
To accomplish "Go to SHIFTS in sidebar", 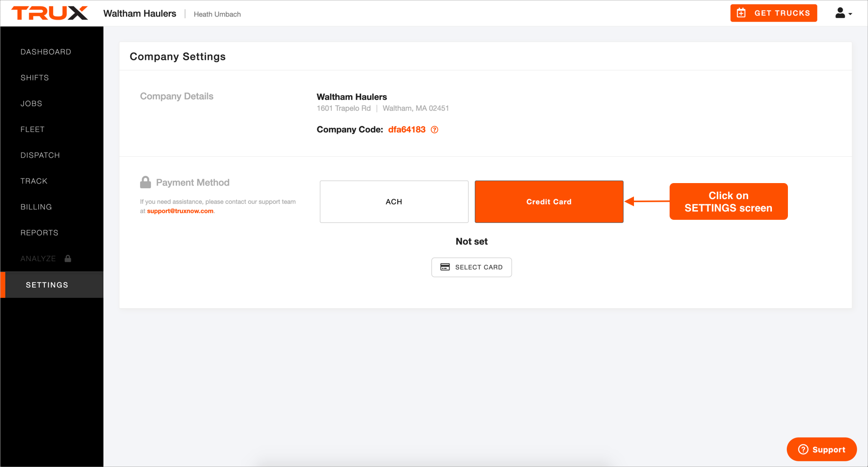I will coord(35,78).
